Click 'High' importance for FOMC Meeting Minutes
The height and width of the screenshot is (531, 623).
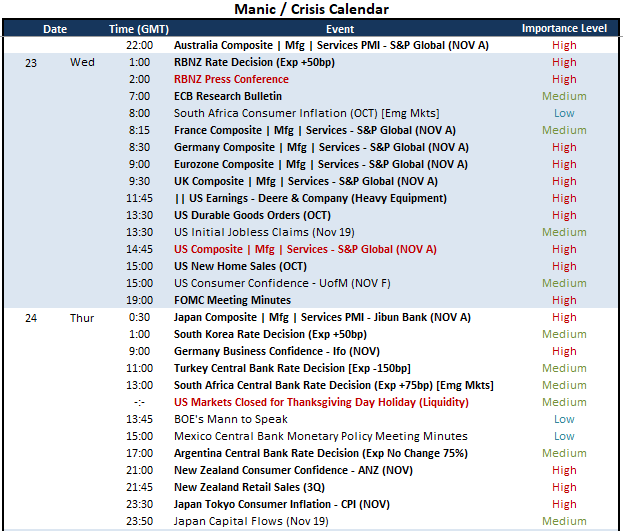click(x=564, y=300)
